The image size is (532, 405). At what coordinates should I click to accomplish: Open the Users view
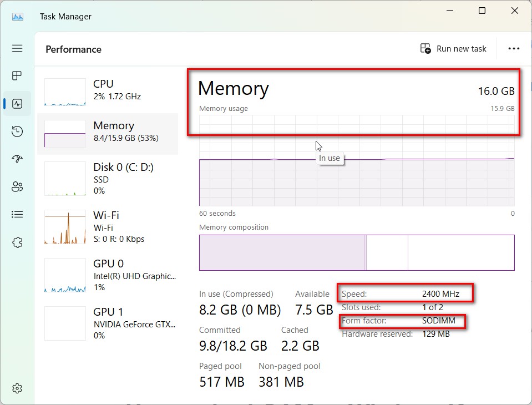coord(17,186)
